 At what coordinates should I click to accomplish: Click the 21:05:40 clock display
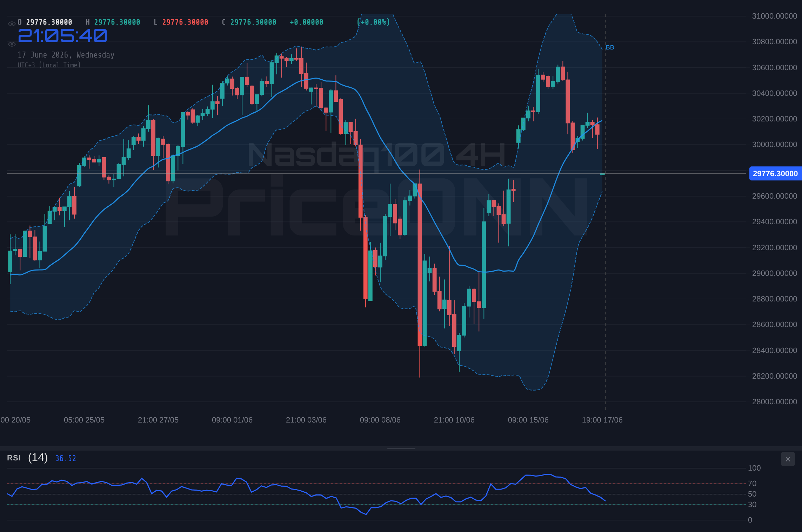62,36
